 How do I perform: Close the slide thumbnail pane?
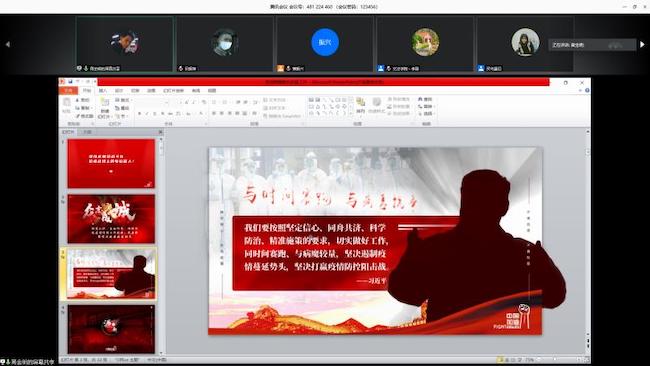pos(160,132)
